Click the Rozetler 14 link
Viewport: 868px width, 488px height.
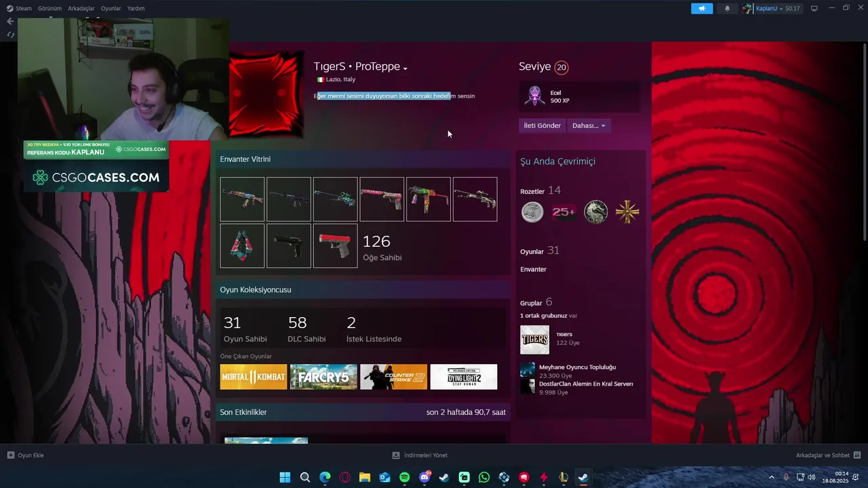(x=540, y=190)
